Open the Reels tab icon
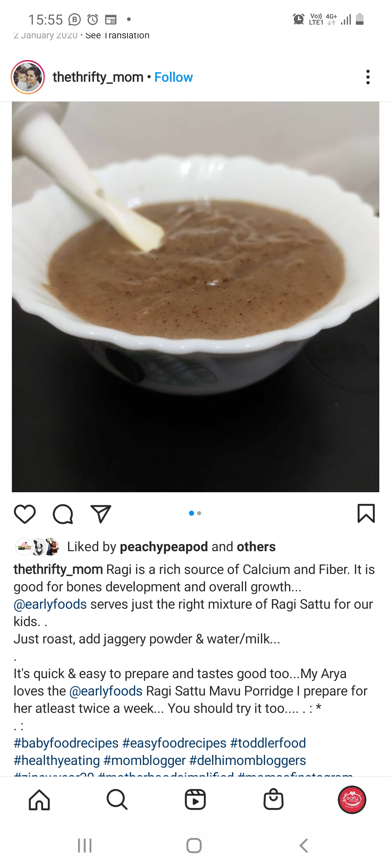The width and height of the screenshot is (391, 868). 195,800
